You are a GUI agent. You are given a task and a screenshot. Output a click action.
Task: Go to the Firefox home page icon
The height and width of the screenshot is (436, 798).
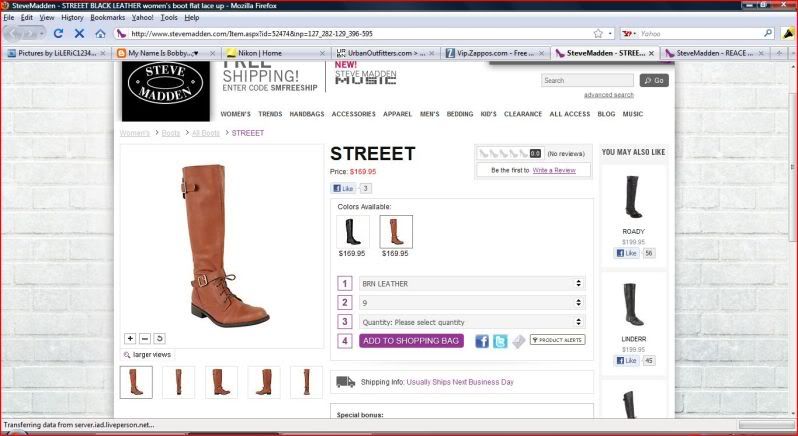[100, 34]
